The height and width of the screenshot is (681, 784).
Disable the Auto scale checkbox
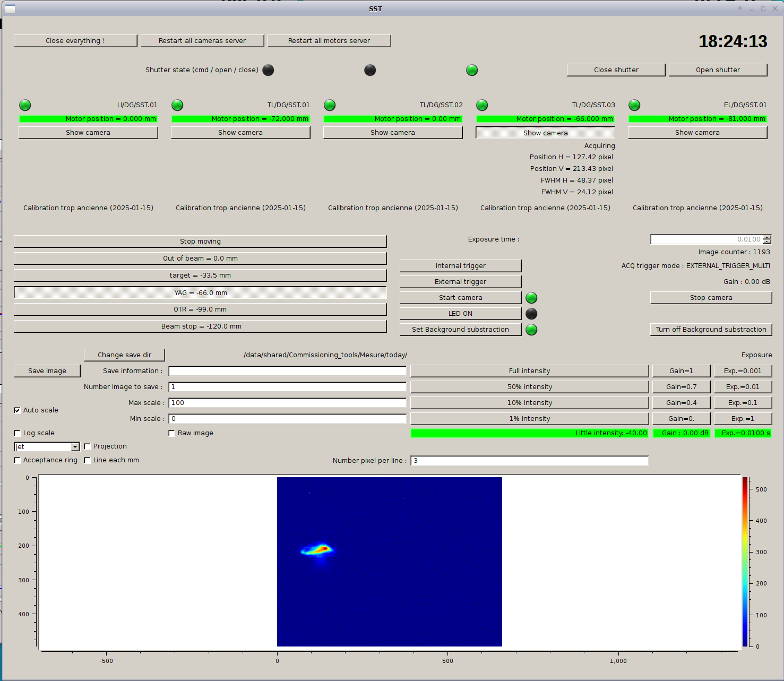(x=17, y=410)
